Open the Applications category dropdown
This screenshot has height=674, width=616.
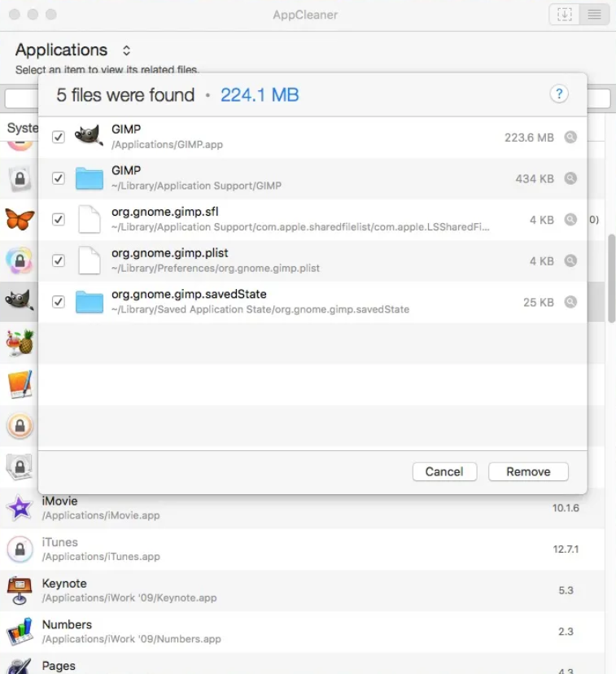click(x=126, y=50)
